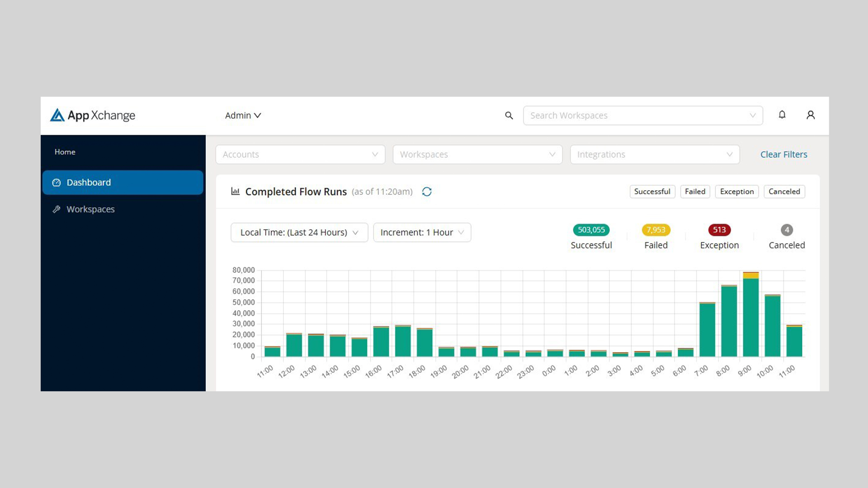The height and width of the screenshot is (488, 868).
Task: Focus the Search Workspaces field
Action: tap(643, 116)
